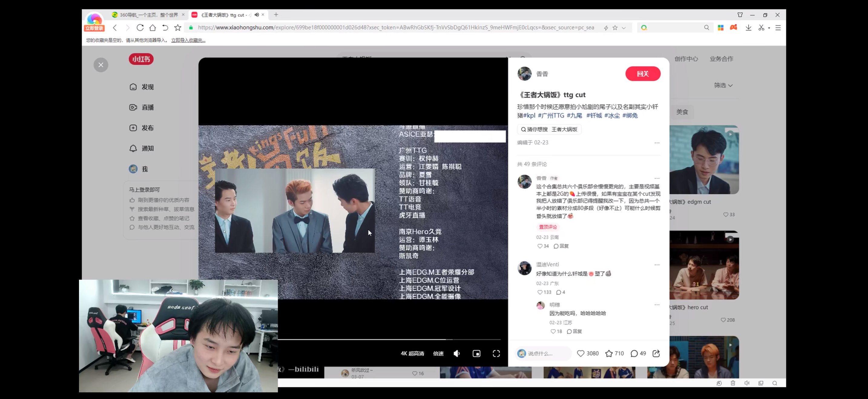
Task: Open the #绑兔 hashtag
Action: click(x=630, y=115)
